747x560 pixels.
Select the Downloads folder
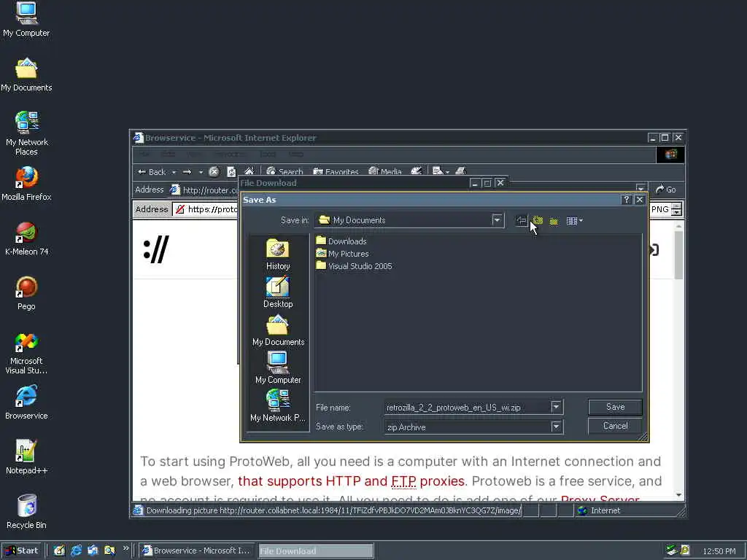point(341,241)
